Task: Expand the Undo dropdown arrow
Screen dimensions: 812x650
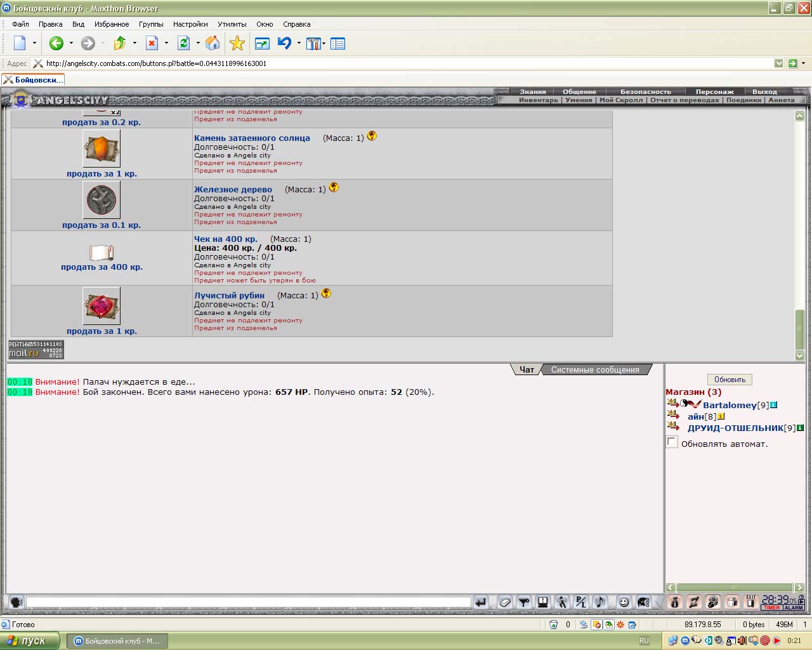Action: point(299,43)
